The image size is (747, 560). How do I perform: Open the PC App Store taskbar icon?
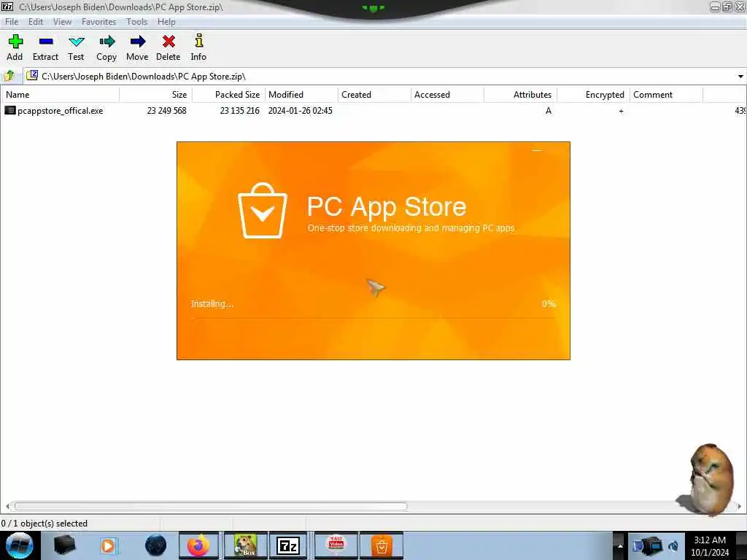click(382, 546)
